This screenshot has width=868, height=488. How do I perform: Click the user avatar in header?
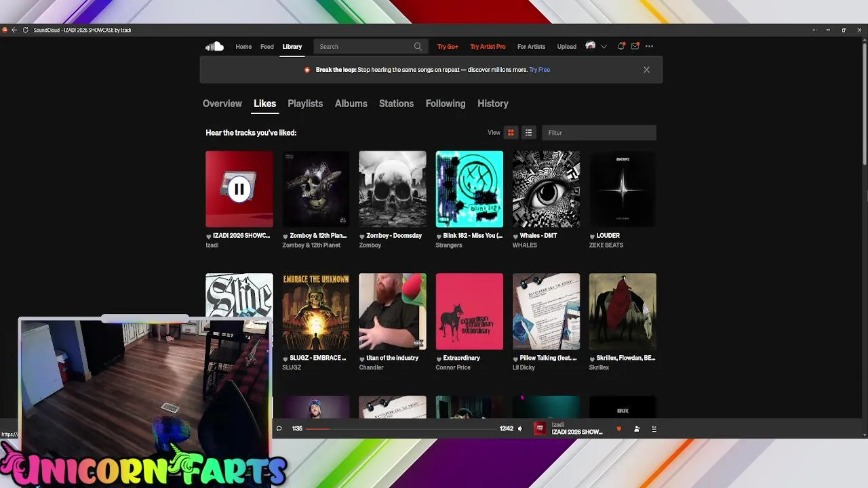pos(590,46)
